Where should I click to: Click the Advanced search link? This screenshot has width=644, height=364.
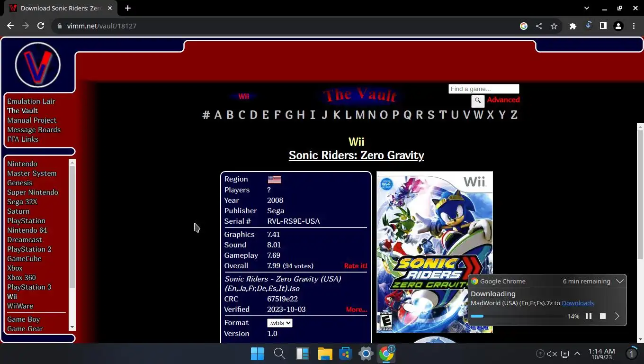click(503, 100)
